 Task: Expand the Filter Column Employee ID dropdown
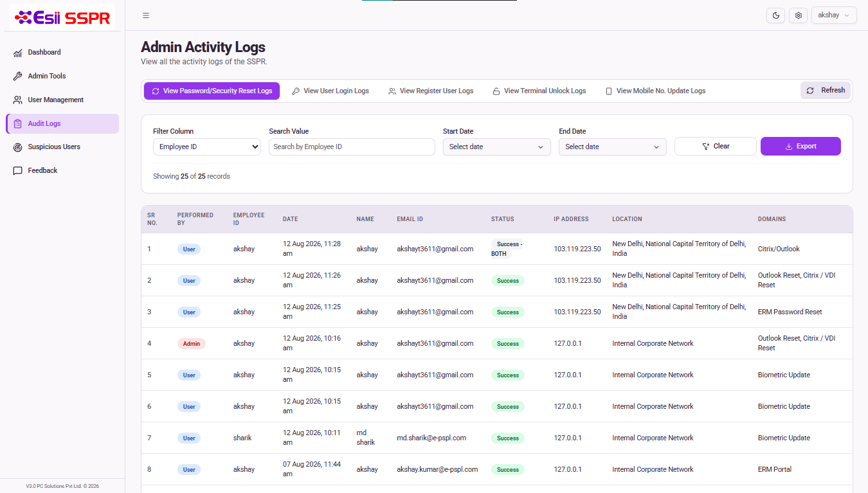(207, 147)
